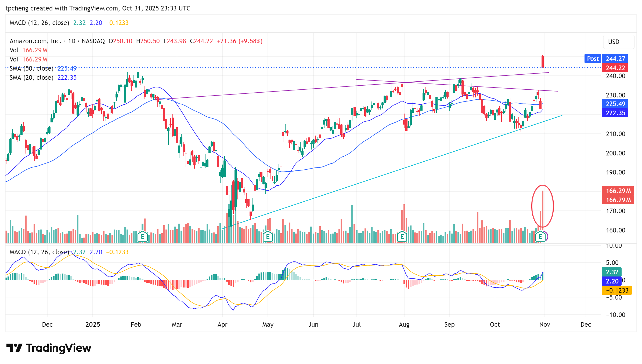Click the blue Post session badge
Image resolution: width=642 pixels, height=364 pixels.
(x=592, y=59)
